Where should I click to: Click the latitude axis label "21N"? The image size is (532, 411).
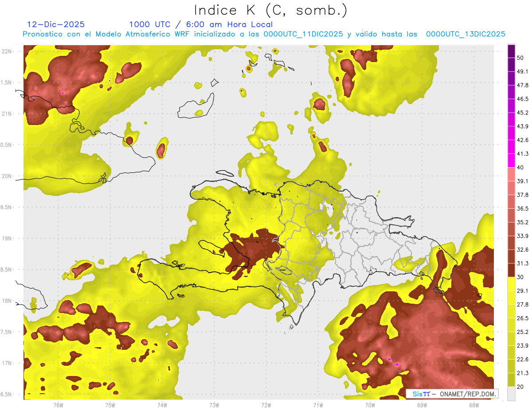(6, 114)
